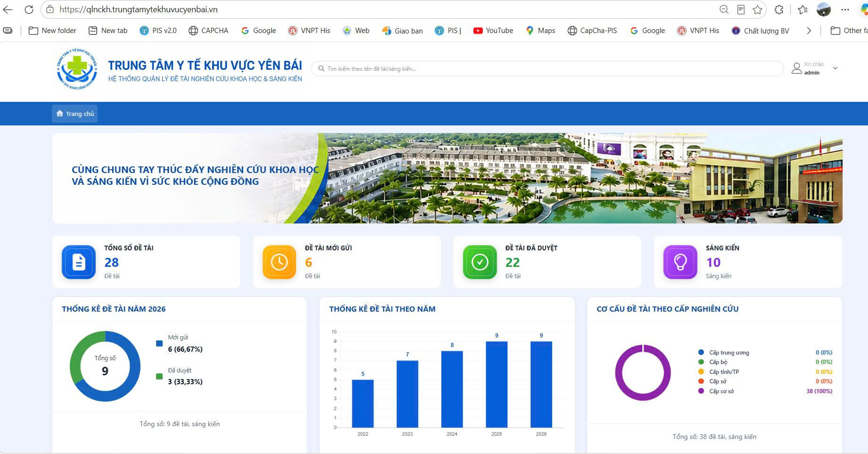Click the 2022 bar in the yearly chart
The height and width of the screenshot is (454, 868).
[x=363, y=404]
